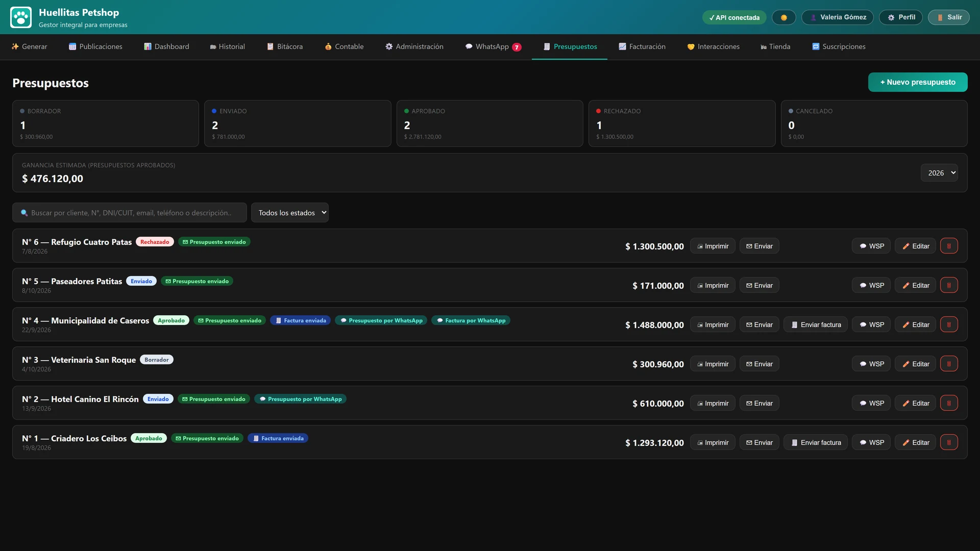Switch to the Facturación tab
This screenshot has height=551, width=980.
pos(642,46)
